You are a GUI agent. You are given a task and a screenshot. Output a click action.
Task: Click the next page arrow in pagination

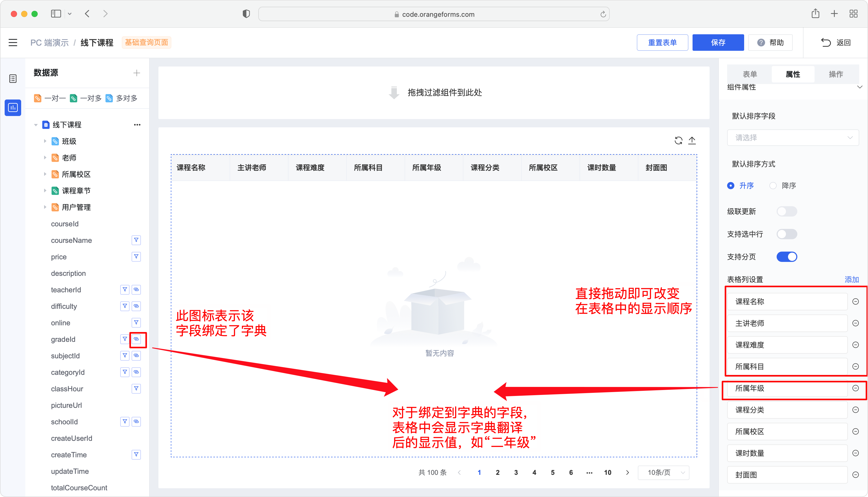628,473
